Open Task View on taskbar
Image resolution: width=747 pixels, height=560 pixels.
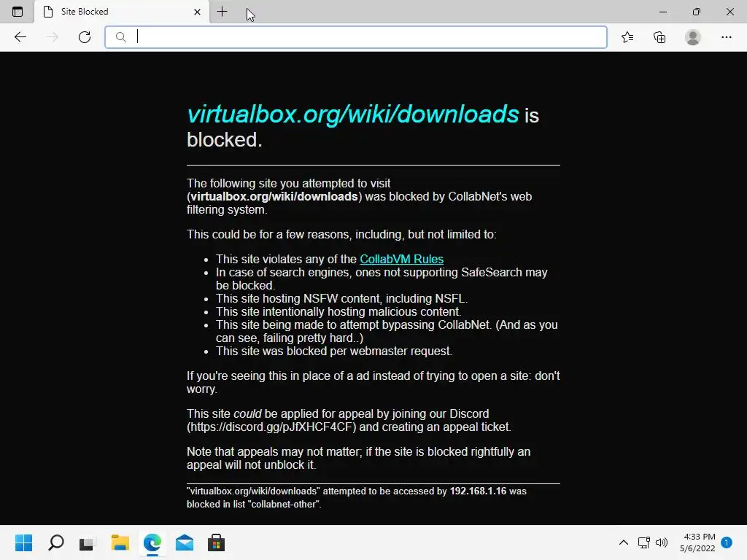click(x=88, y=542)
